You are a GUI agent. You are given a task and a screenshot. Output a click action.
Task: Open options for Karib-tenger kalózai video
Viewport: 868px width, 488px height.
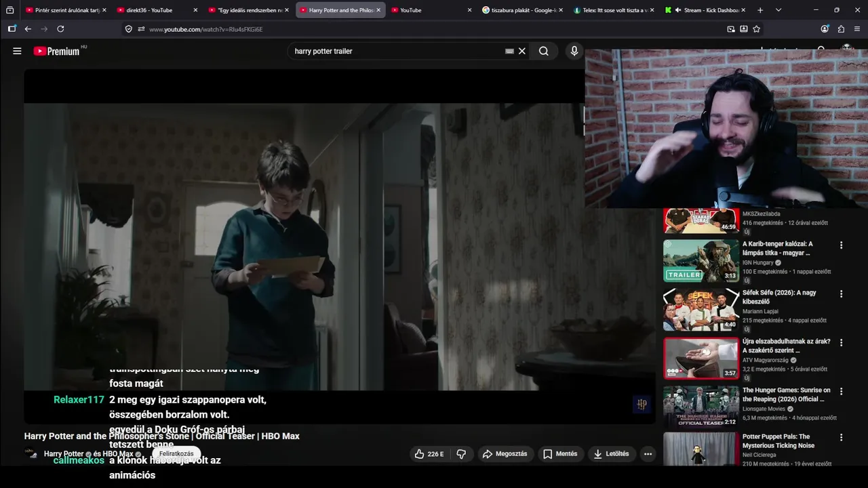[x=841, y=245]
